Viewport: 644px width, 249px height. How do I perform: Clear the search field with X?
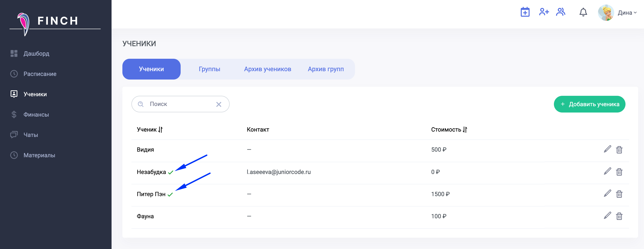pyautogui.click(x=219, y=104)
